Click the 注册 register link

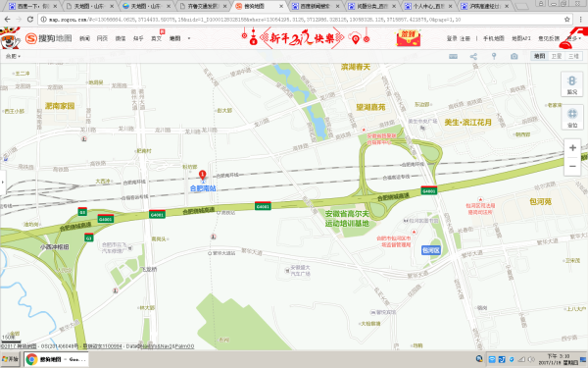tap(465, 38)
